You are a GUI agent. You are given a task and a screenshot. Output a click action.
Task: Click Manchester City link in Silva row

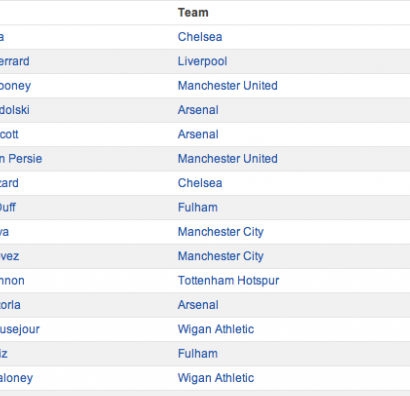221,232
